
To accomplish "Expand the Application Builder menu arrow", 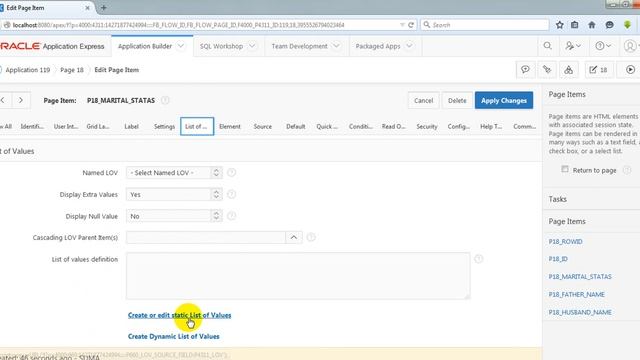I will pos(180,46).
